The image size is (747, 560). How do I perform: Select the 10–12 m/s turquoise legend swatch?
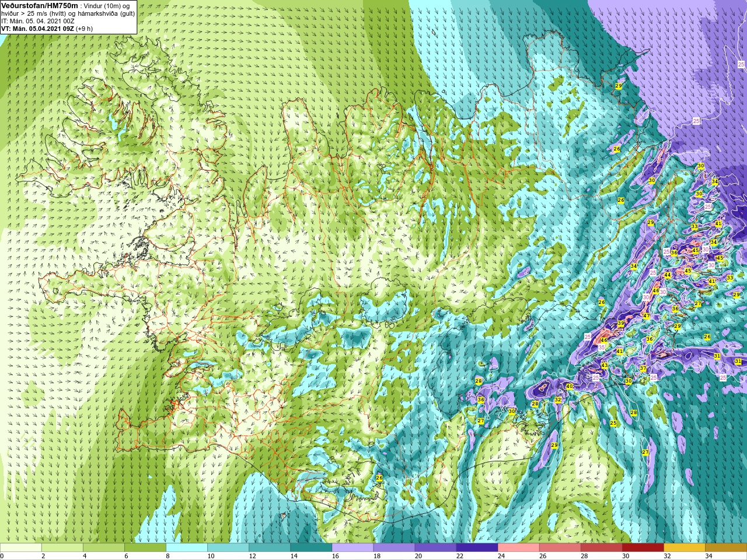tap(228, 548)
